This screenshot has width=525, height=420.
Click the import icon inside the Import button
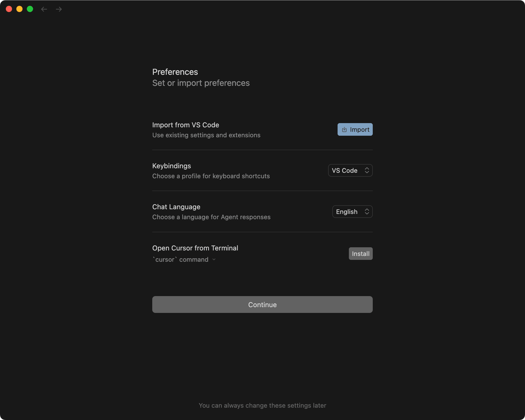click(x=344, y=129)
